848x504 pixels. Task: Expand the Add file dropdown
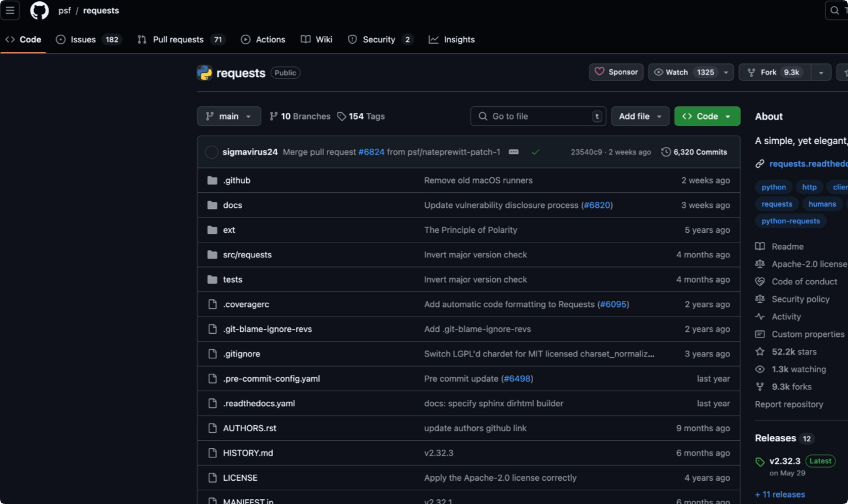pos(640,116)
